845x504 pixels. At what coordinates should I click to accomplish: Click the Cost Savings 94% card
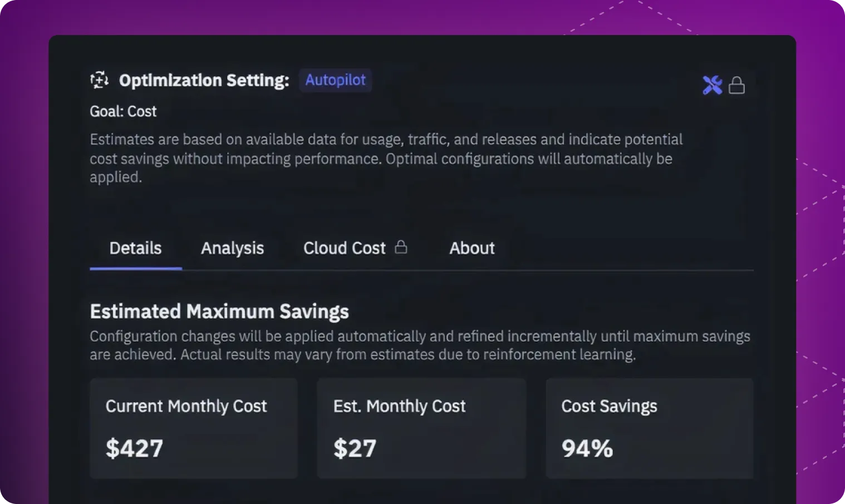[649, 428]
